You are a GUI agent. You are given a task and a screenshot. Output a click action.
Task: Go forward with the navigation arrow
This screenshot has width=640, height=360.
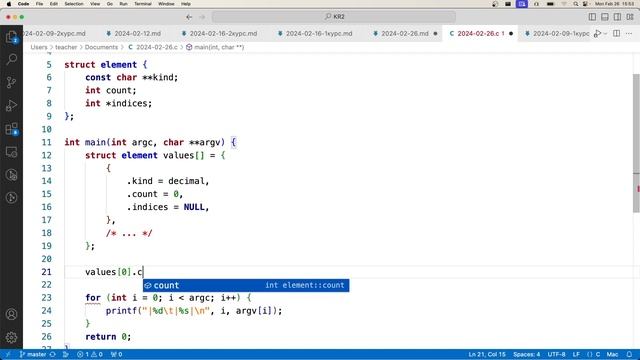pos(202,17)
